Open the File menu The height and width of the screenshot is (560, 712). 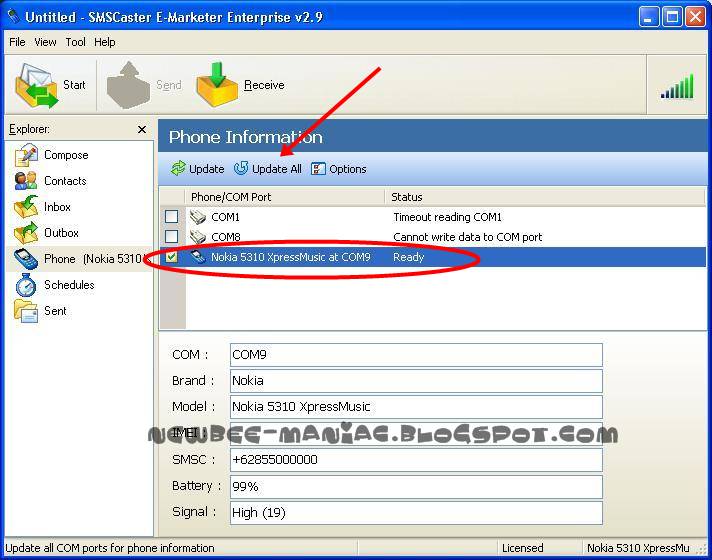point(17,42)
